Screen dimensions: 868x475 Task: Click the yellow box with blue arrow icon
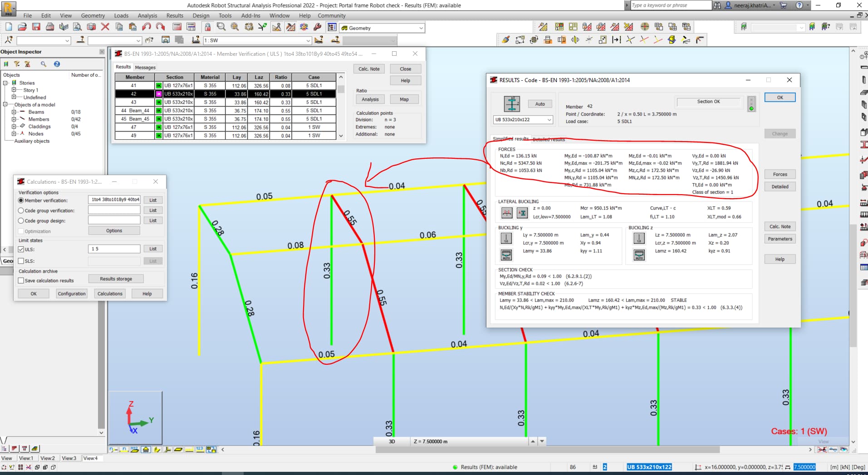672,40
